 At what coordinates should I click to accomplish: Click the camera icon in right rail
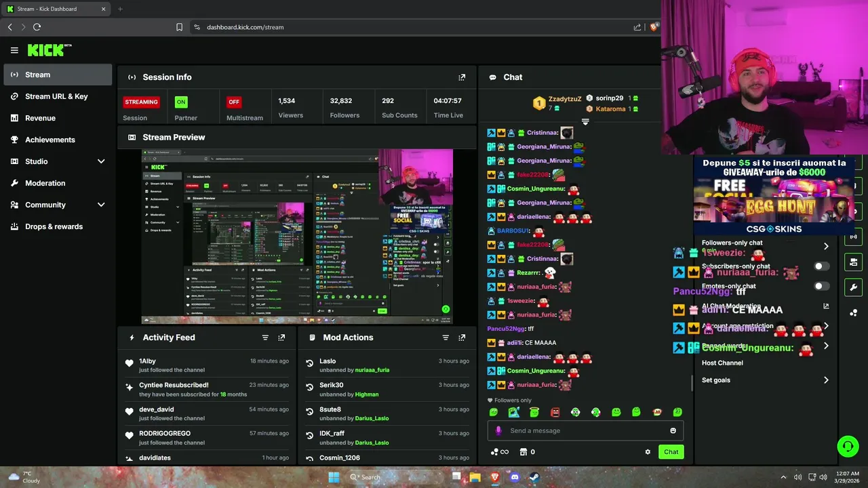coord(853,262)
